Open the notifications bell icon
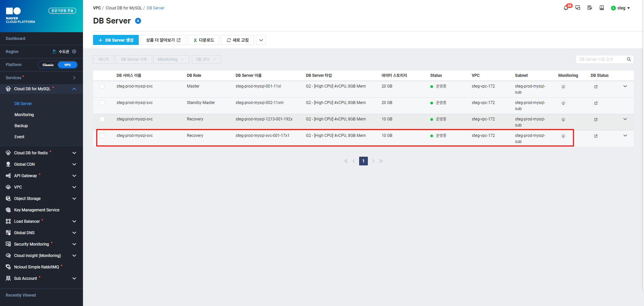 566,8
